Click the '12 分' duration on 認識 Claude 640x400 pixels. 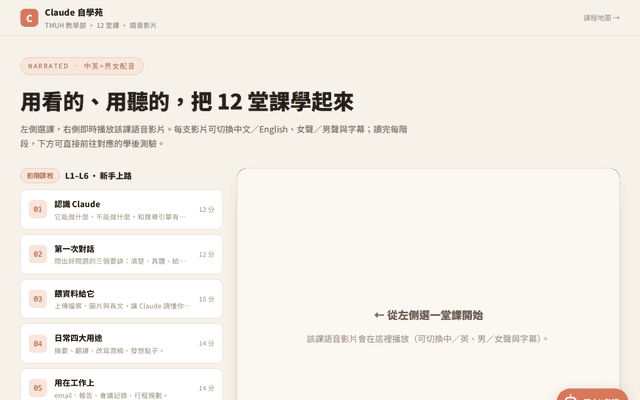[x=207, y=209]
